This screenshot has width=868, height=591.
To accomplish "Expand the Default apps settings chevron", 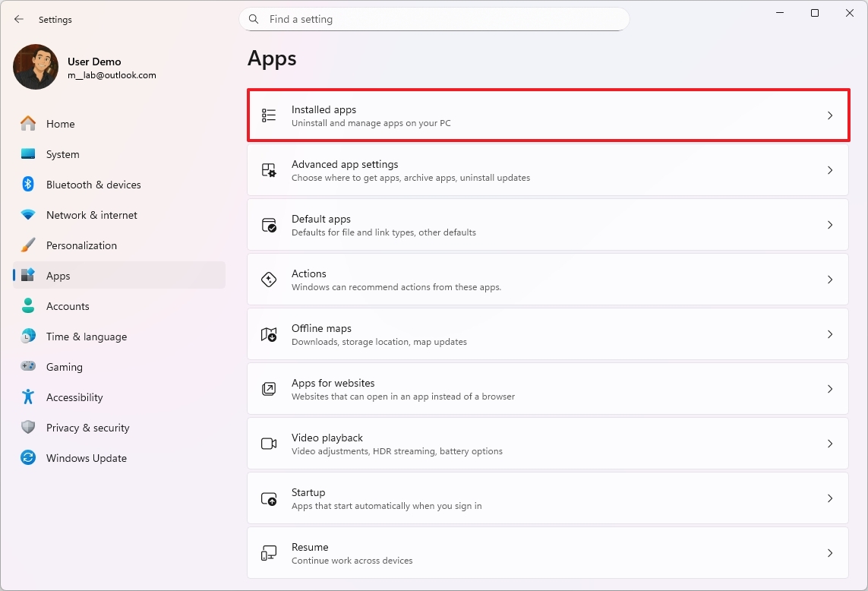I will [x=830, y=225].
